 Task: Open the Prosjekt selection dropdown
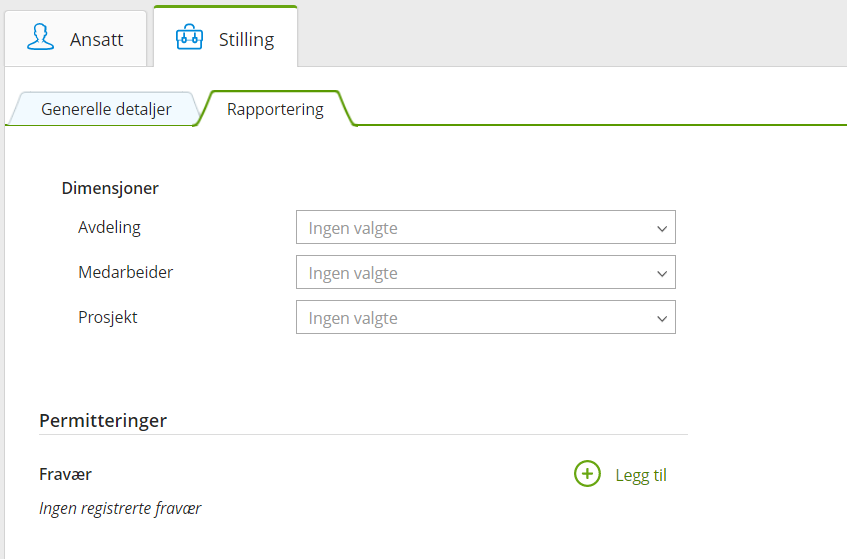pos(485,318)
